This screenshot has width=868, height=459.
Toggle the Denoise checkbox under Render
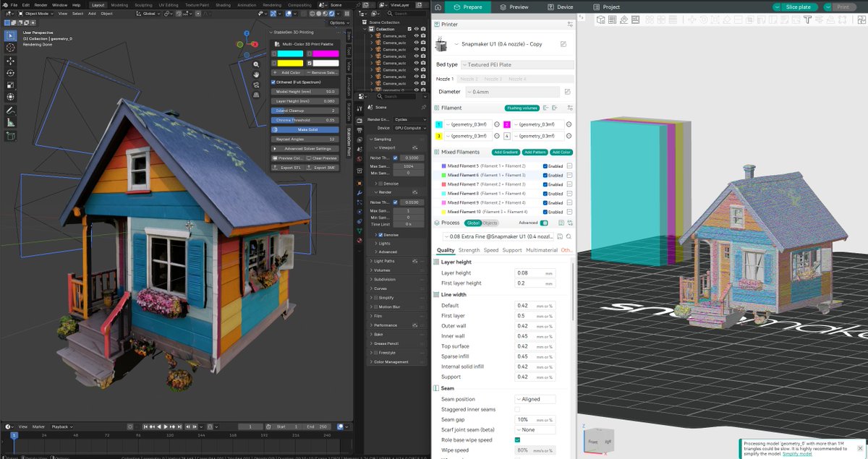click(380, 235)
